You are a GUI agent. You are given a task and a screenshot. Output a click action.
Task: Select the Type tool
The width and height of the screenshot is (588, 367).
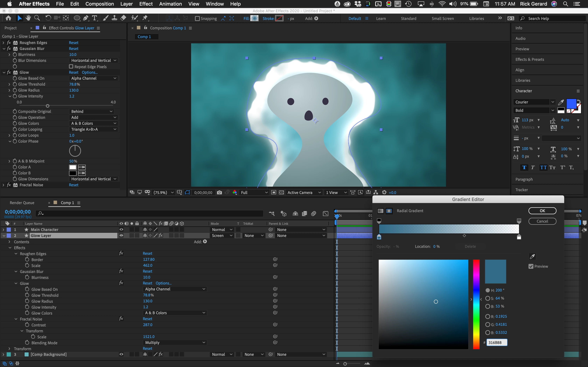pos(94,18)
